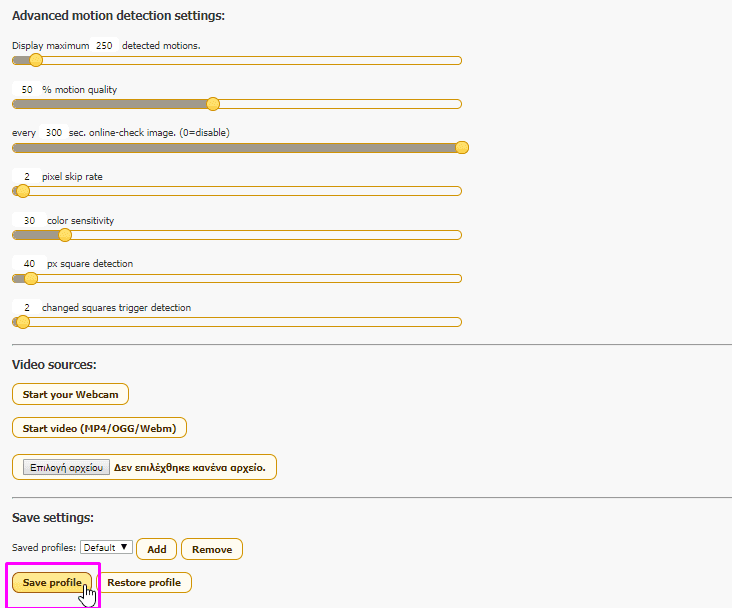Click the Save profile button
The height and width of the screenshot is (608, 732).
point(53,582)
